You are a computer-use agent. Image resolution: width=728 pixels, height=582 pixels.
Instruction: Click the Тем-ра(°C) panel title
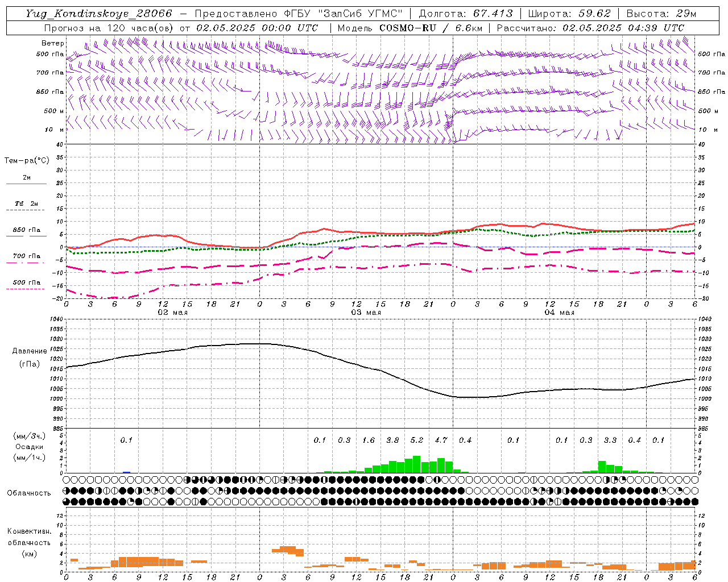pyautogui.click(x=27, y=160)
